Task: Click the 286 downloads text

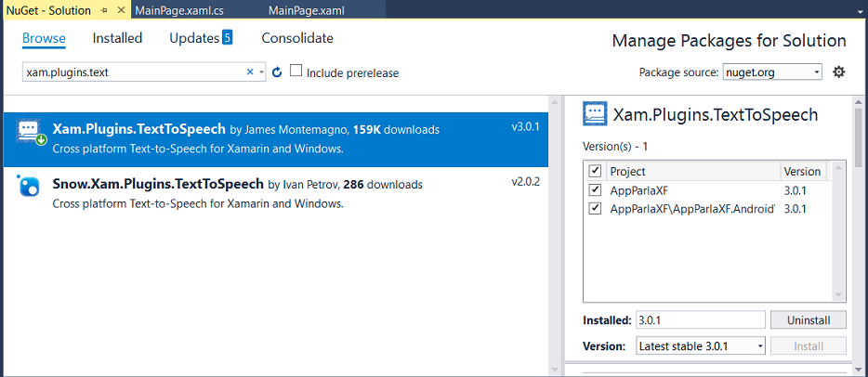Action: pos(383,185)
